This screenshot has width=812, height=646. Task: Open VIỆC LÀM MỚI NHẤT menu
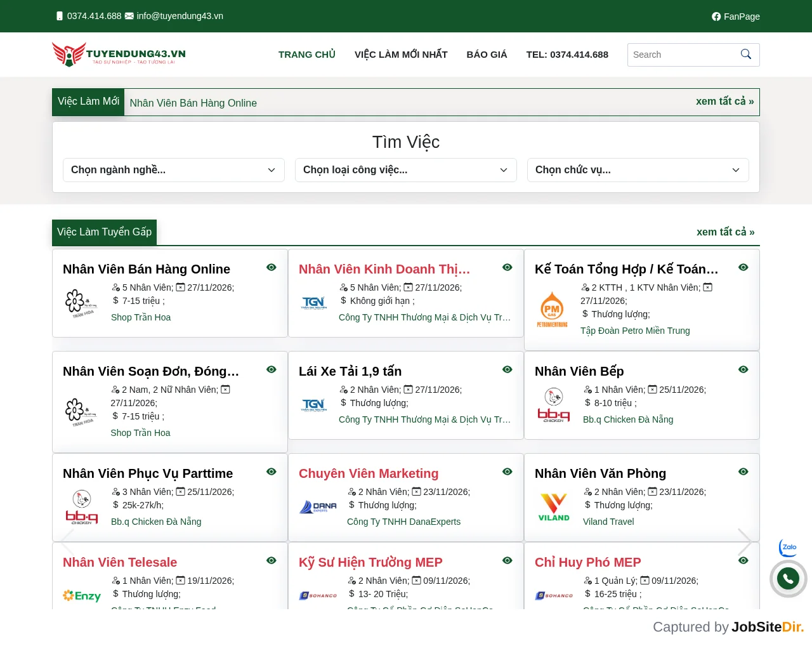coord(401,55)
